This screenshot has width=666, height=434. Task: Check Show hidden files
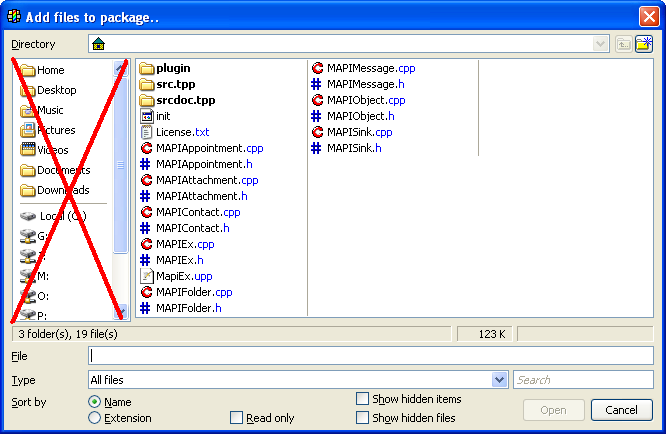coord(362,418)
